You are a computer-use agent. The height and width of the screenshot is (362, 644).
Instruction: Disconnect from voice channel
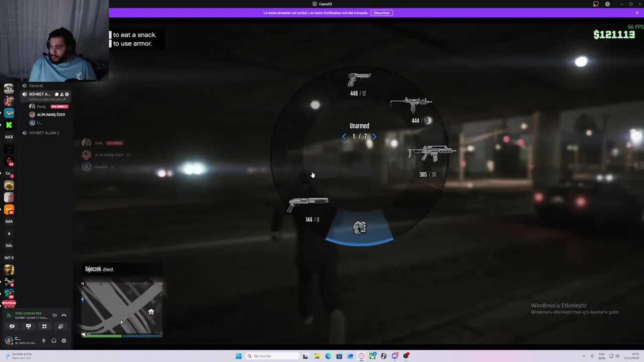[64, 315]
